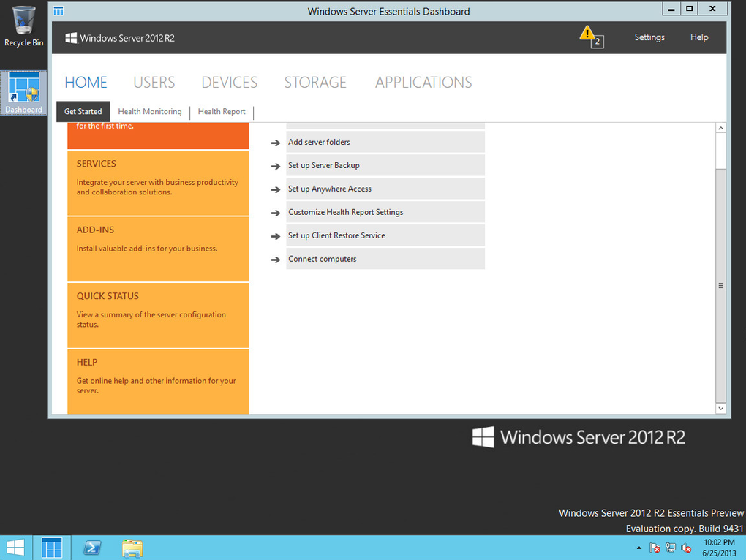Select the SERVICES tile
Viewport: 746px width, 560px height.
pyautogui.click(x=159, y=183)
